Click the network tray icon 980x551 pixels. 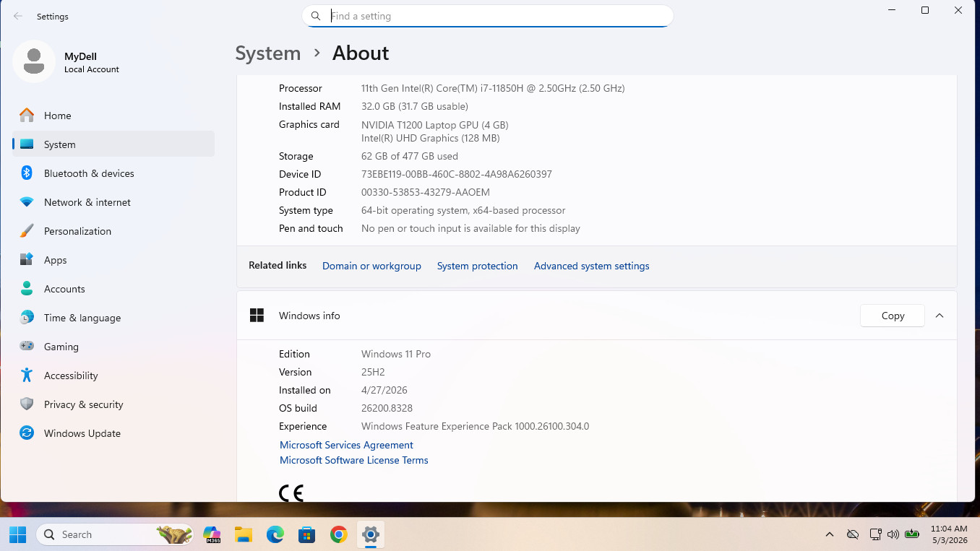click(x=875, y=534)
